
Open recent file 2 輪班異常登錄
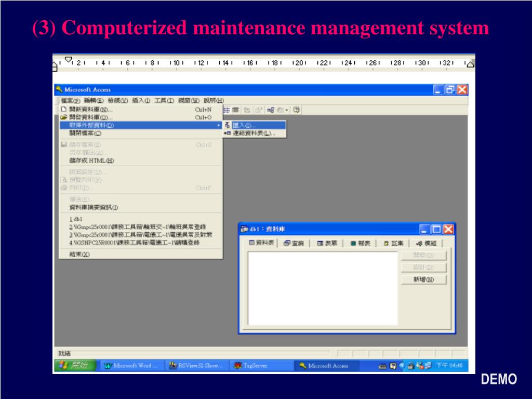click(141, 227)
